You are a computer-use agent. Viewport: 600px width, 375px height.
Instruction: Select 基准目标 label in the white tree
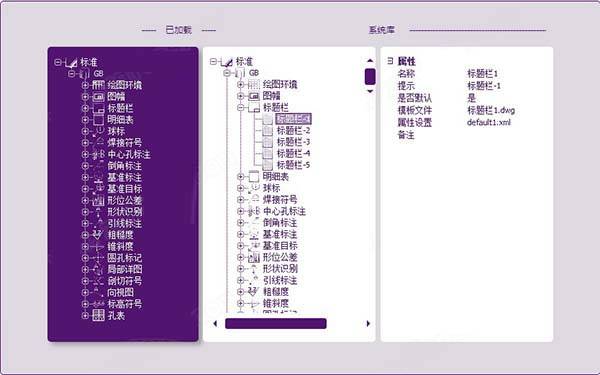click(280, 246)
